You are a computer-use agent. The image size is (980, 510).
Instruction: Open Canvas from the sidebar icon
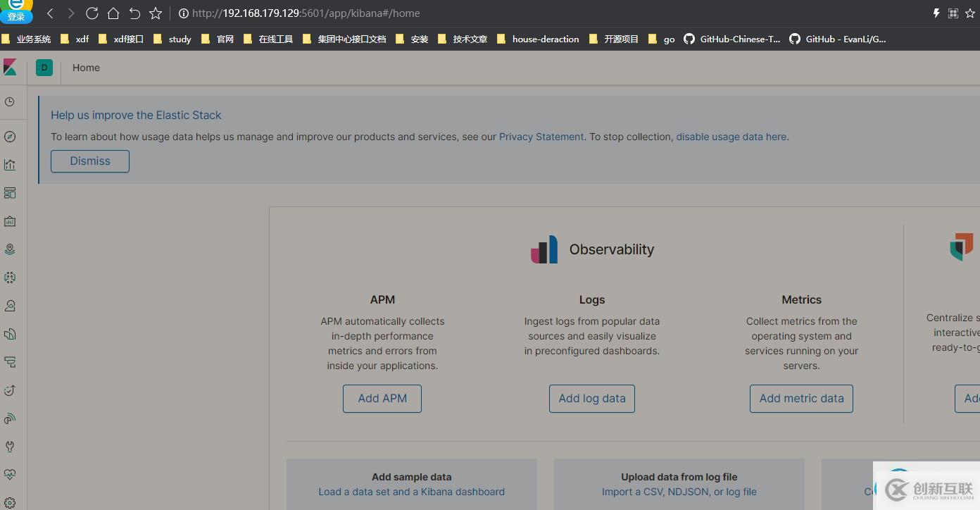(x=10, y=221)
